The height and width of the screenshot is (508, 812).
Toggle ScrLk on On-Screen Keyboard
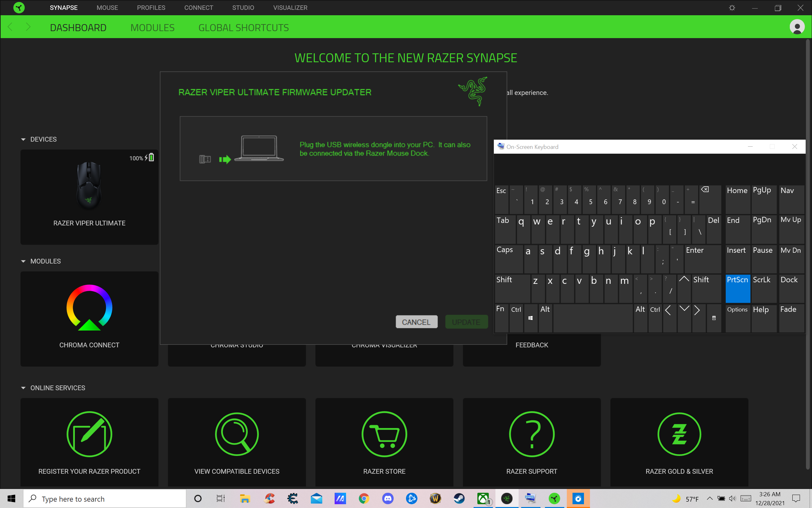pyautogui.click(x=764, y=288)
